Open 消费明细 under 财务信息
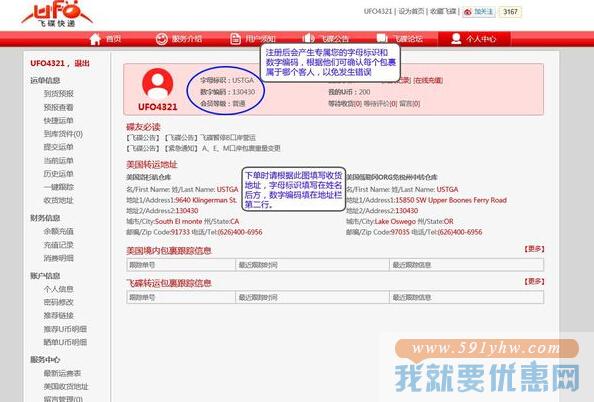 point(58,258)
